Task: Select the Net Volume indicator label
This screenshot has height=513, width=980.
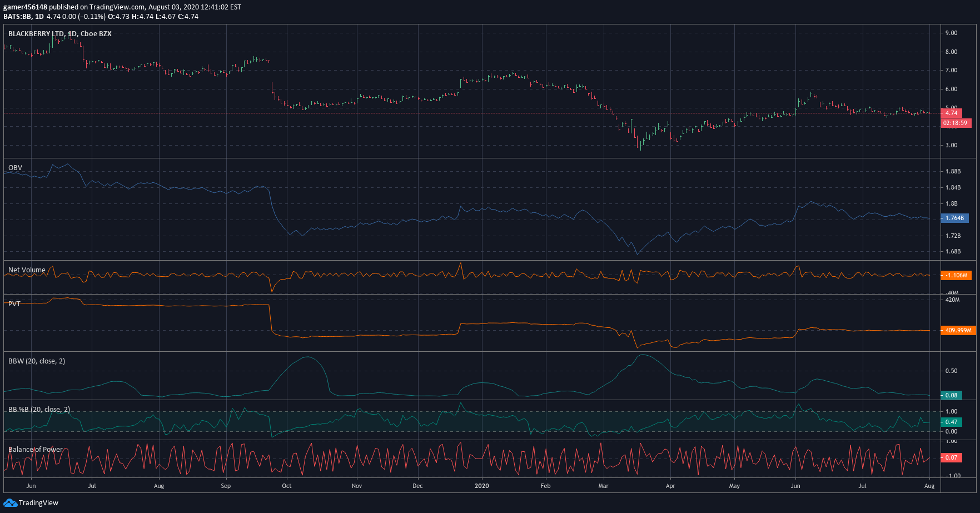Action: pos(27,270)
